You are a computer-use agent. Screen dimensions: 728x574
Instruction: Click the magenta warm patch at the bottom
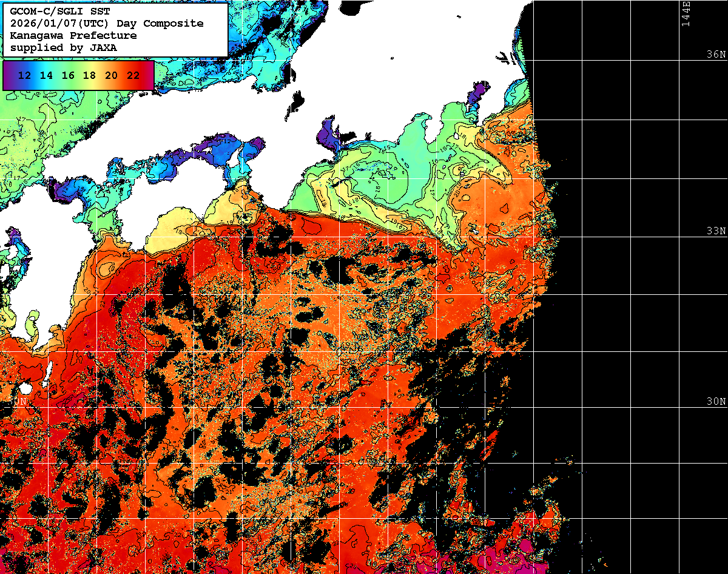527,546
